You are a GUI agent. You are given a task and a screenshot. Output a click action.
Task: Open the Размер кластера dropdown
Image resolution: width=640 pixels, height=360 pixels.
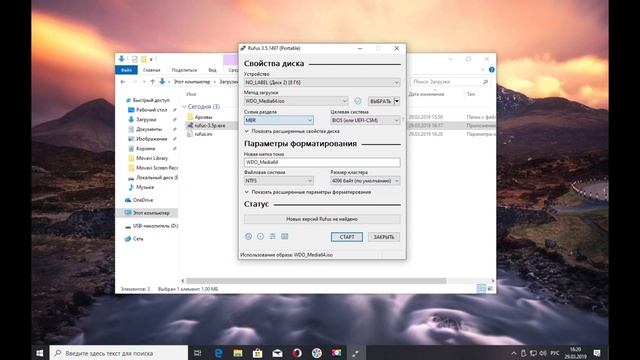point(365,180)
